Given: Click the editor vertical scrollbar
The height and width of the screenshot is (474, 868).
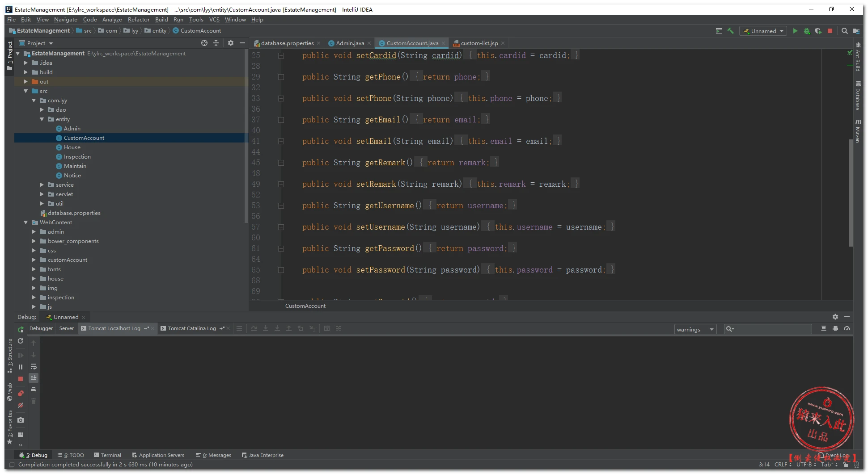Looking at the screenshot, I should coord(851,192).
